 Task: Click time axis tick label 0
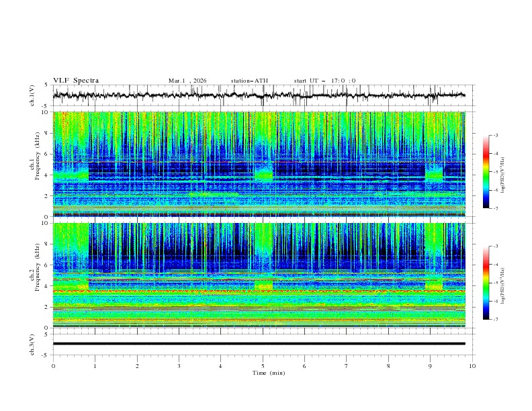[53, 366]
